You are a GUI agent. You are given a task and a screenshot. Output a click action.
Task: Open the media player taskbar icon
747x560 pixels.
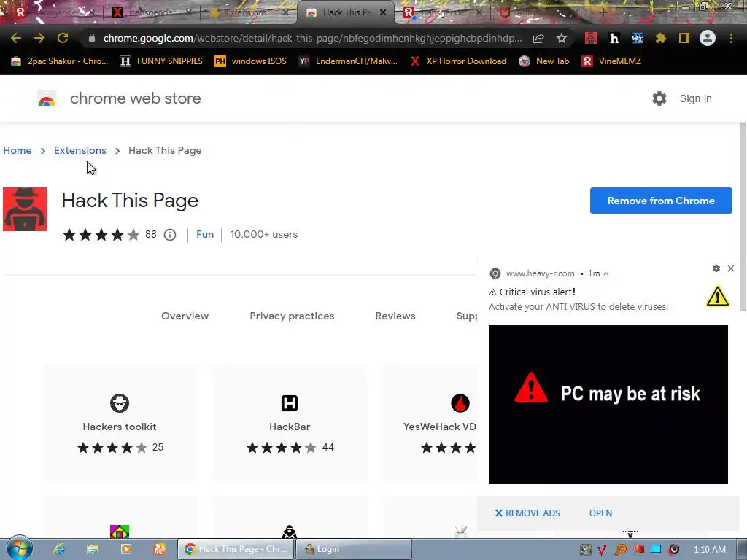click(126, 549)
